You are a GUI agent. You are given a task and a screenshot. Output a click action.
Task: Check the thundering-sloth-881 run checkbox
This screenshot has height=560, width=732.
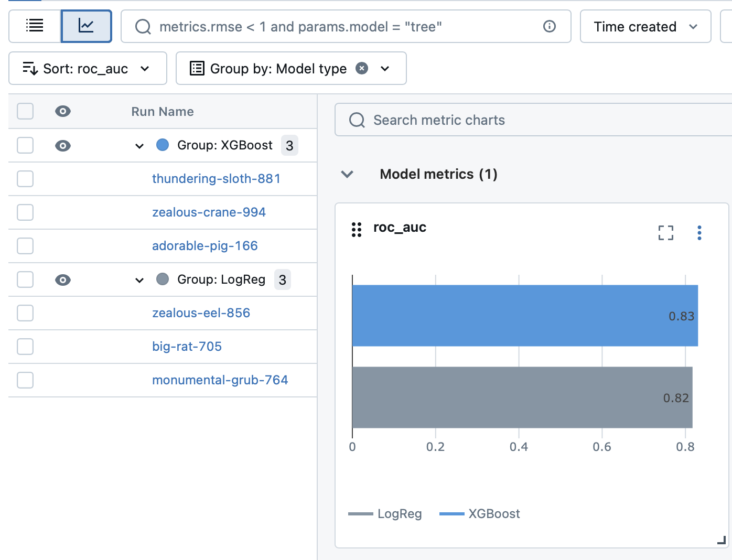pyautogui.click(x=25, y=179)
